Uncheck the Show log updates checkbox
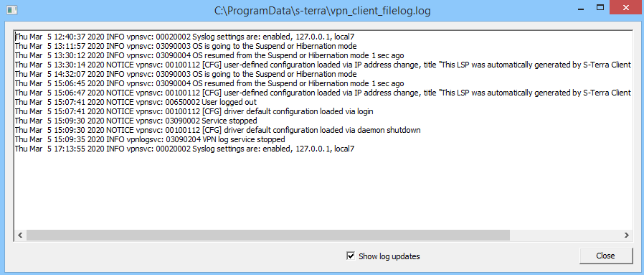Image resolution: width=644 pixels, height=275 pixels. tap(351, 256)
